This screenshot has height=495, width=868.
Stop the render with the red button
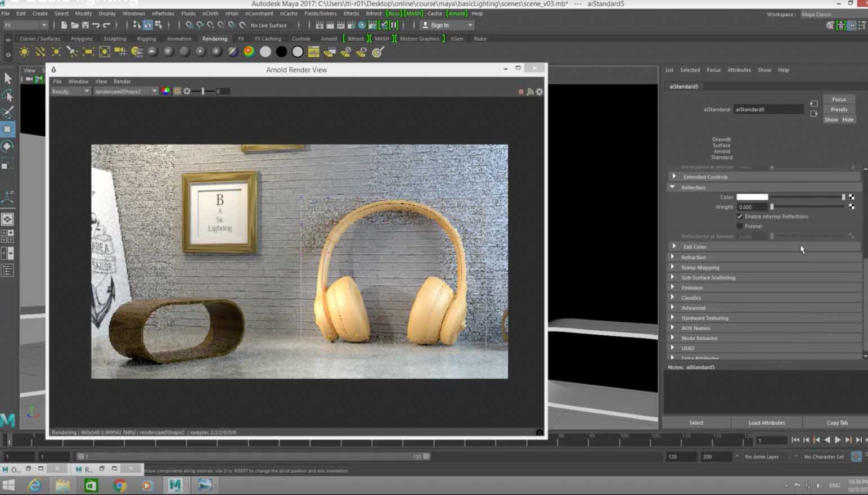(521, 92)
